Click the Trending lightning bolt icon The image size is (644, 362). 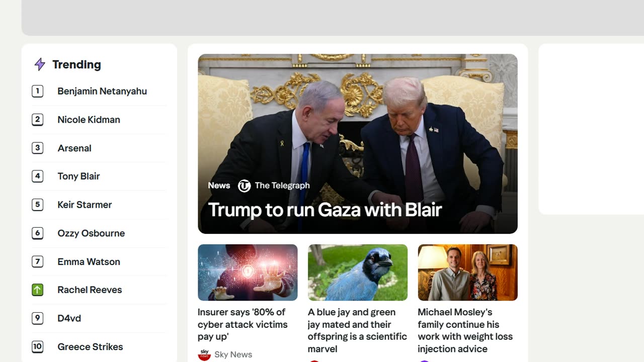pyautogui.click(x=39, y=64)
